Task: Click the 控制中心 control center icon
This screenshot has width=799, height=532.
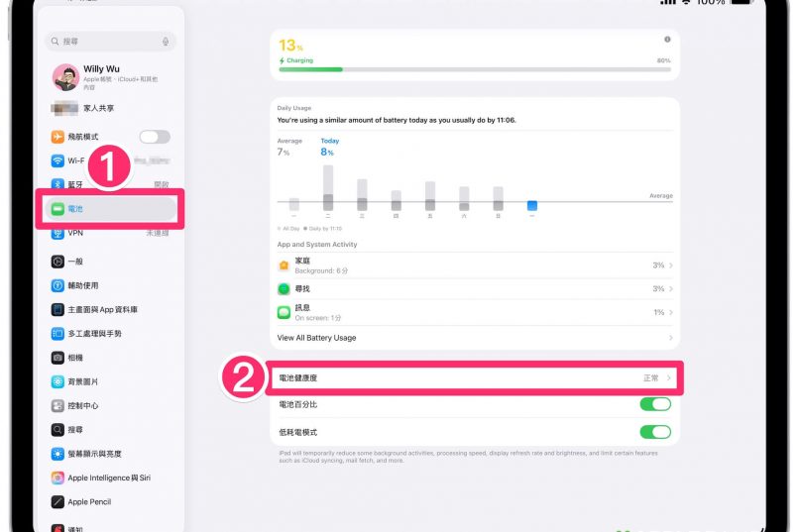Action: [x=58, y=406]
